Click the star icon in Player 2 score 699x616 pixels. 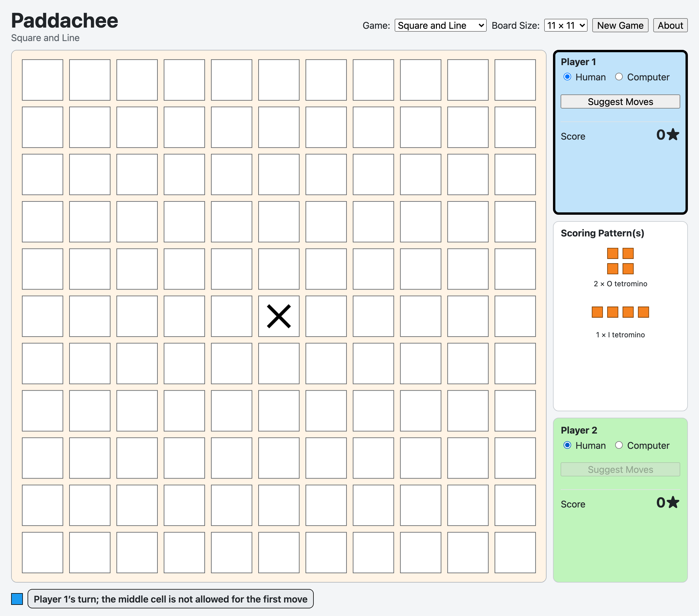pos(673,502)
